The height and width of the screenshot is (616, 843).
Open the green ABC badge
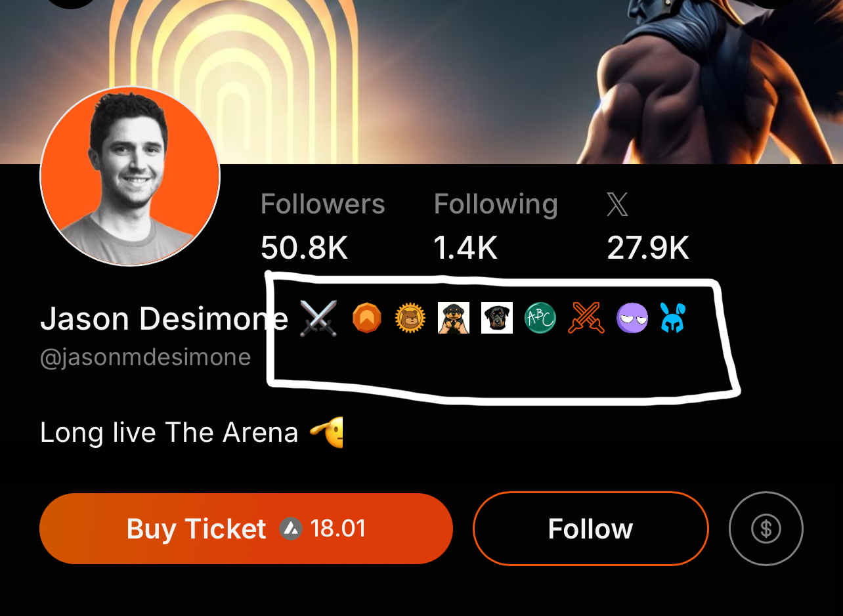[x=540, y=319]
